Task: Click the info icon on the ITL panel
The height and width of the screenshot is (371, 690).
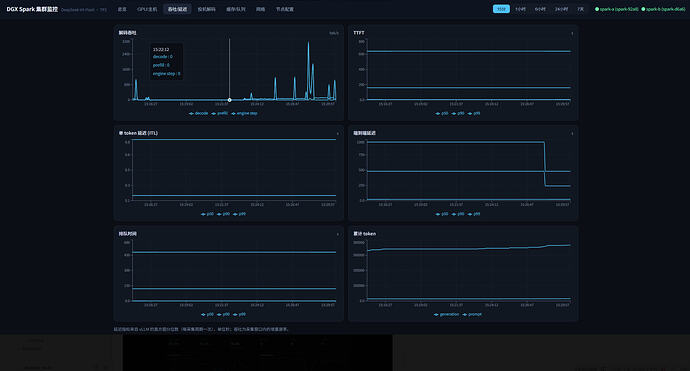Action: click(338, 134)
